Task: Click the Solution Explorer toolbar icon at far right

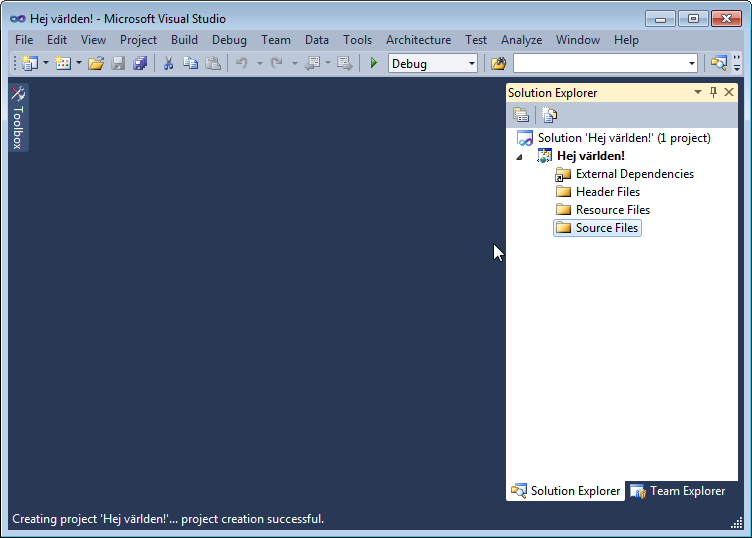Action: (x=718, y=63)
